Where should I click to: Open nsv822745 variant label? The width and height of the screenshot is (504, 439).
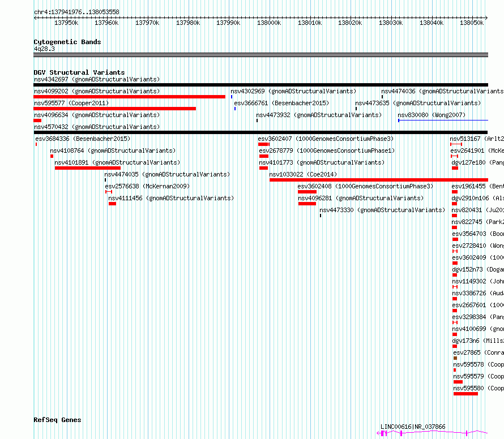(477, 222)
